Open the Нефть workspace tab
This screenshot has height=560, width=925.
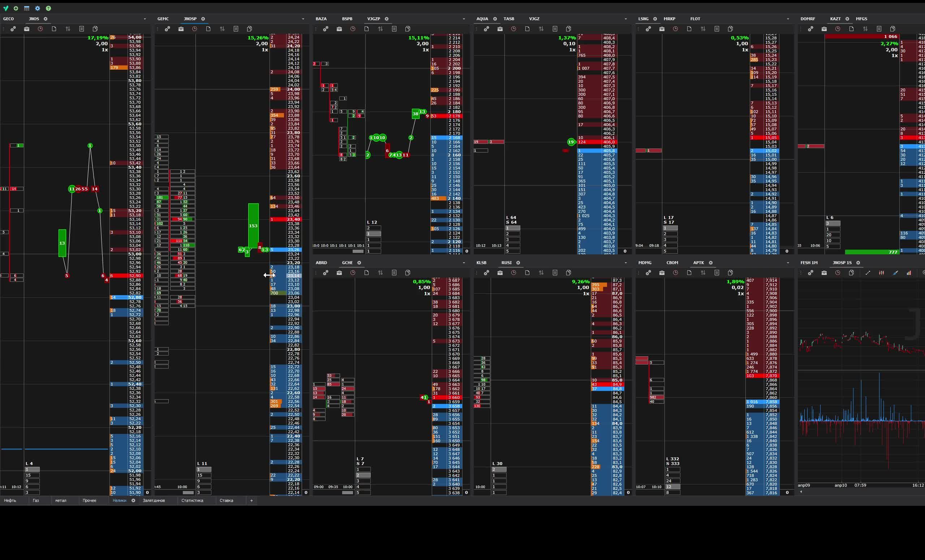10,500
